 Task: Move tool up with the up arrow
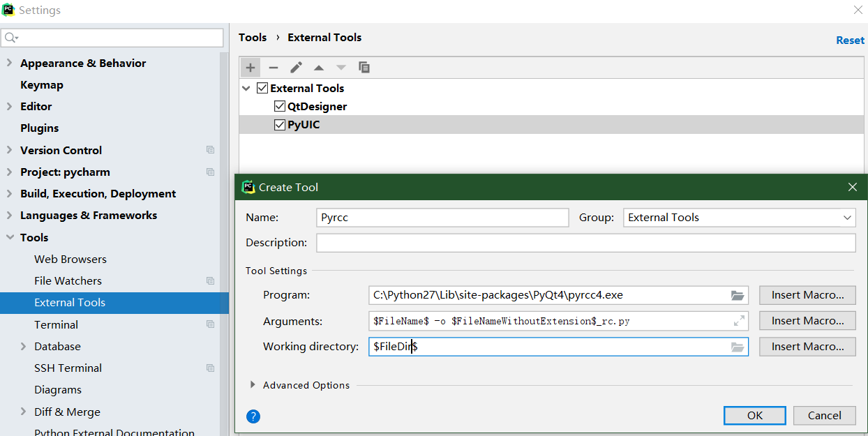coord(319,68)
